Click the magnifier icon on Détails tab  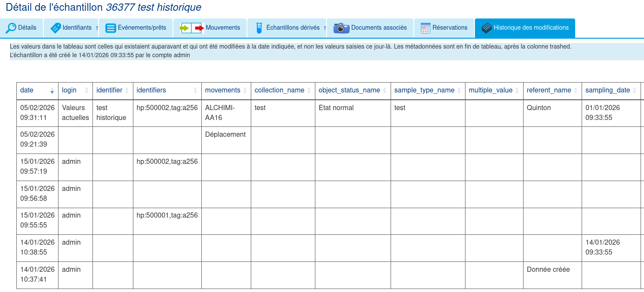[11, 28]
